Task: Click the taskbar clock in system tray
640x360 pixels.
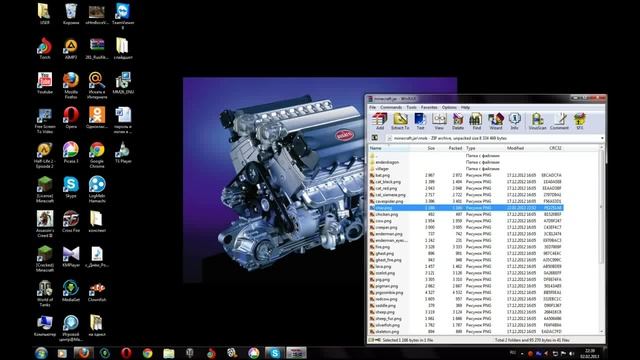Action: pos(590,353)
